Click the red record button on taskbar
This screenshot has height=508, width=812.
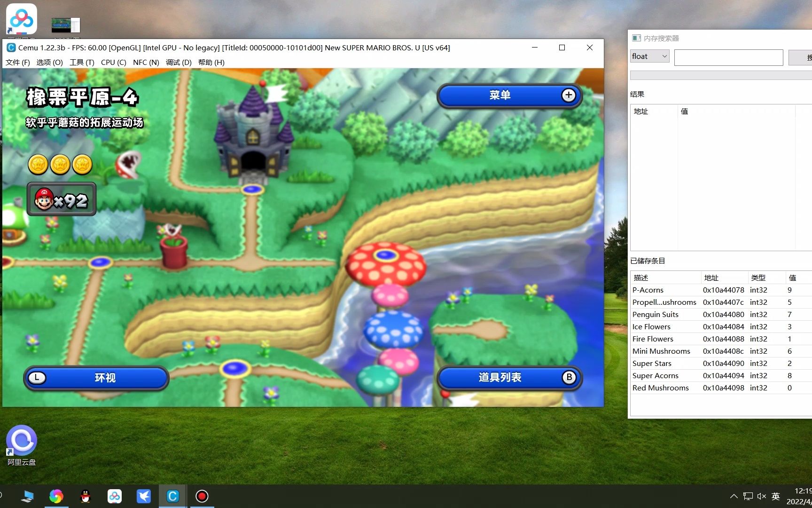202,496
